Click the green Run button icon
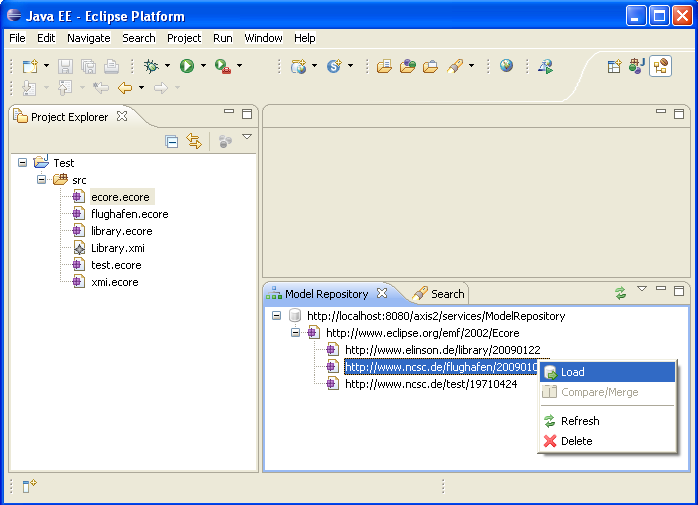Image resolution: width=698 pixels, height=505 pixels. [x=187, y=66]
